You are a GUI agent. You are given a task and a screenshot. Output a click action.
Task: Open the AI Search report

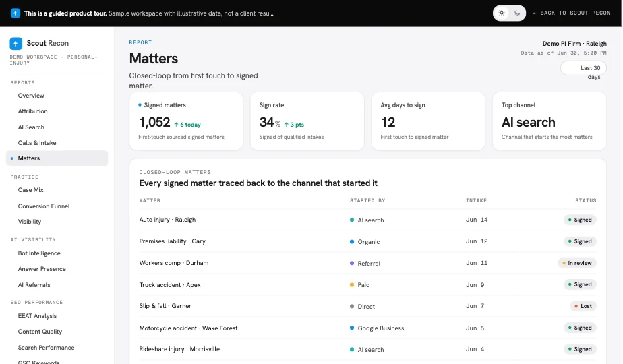[x=31, y=127]
